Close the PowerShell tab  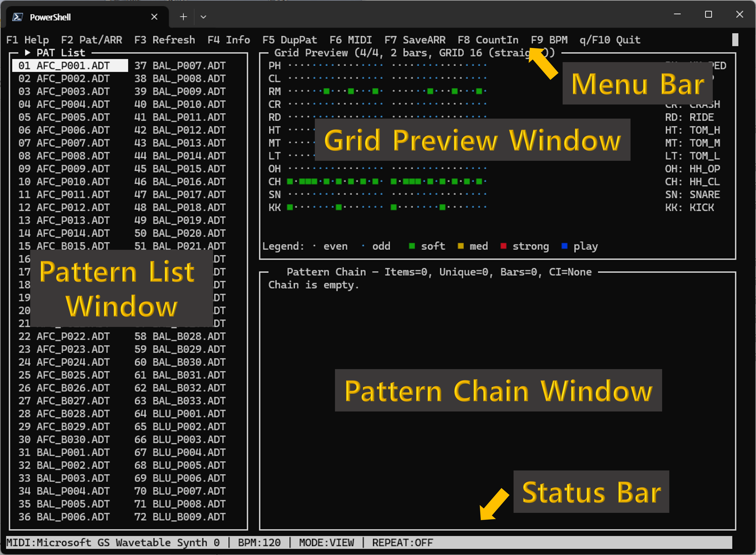tap(154, 17)
